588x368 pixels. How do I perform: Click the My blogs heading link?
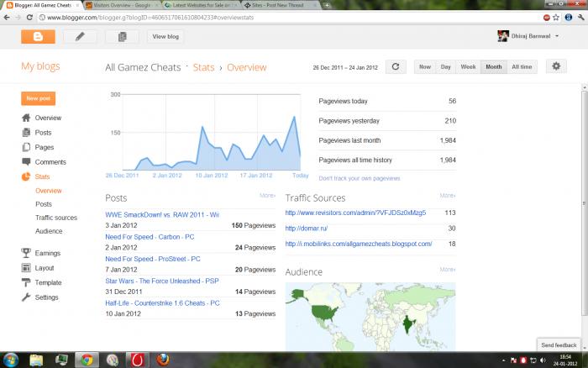pyautogui.click(x=40, y=66)
